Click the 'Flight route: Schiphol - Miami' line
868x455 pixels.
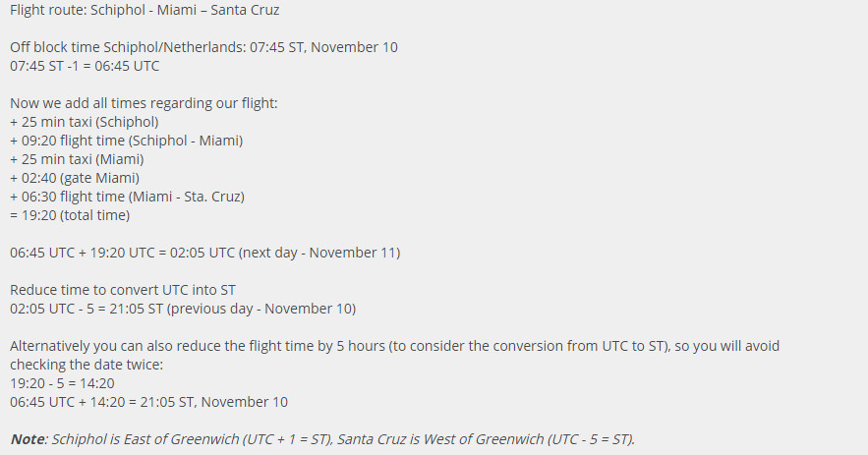(x=145, y=10)
